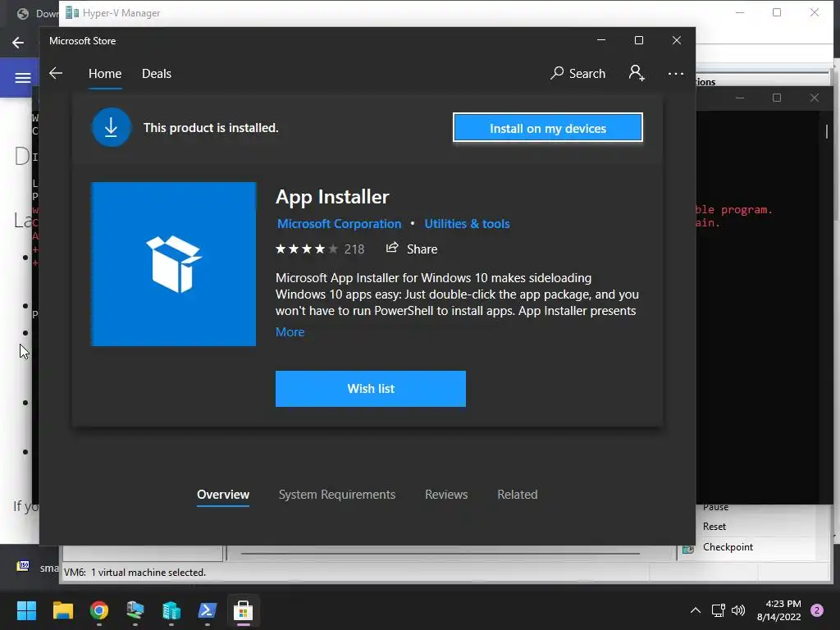Click the Share icon
Screen dimensions: 840x630
(392, 248)
